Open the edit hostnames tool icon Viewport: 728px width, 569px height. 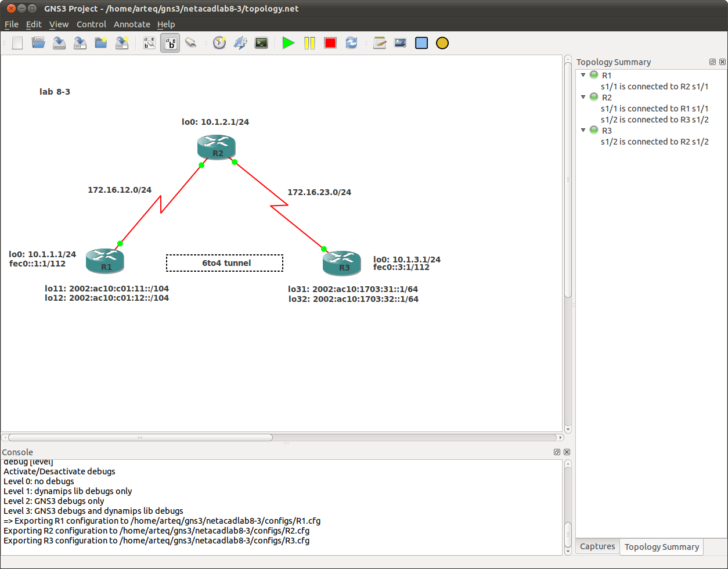(149, 43)
